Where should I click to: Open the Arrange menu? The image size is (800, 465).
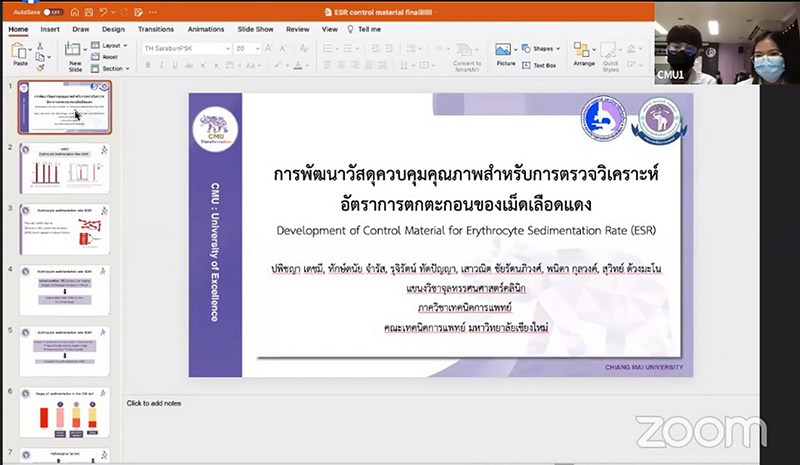(x=584, y=55)
